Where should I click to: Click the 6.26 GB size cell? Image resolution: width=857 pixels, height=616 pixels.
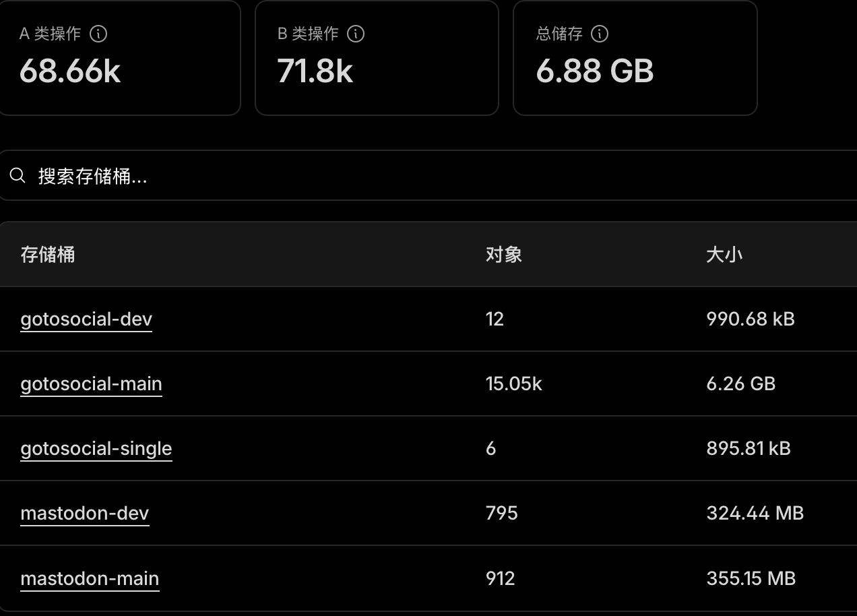tap(740, 383)
